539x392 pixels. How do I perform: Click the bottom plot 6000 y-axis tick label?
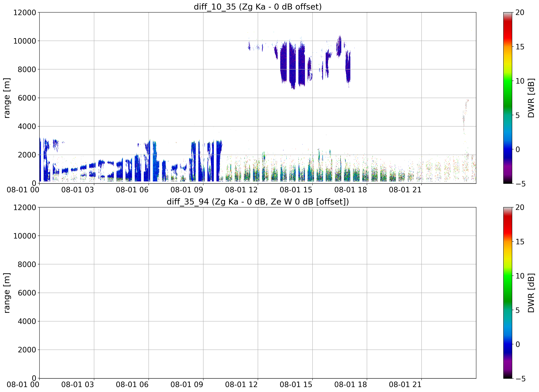pyautogui.click(x=27, y=293)
